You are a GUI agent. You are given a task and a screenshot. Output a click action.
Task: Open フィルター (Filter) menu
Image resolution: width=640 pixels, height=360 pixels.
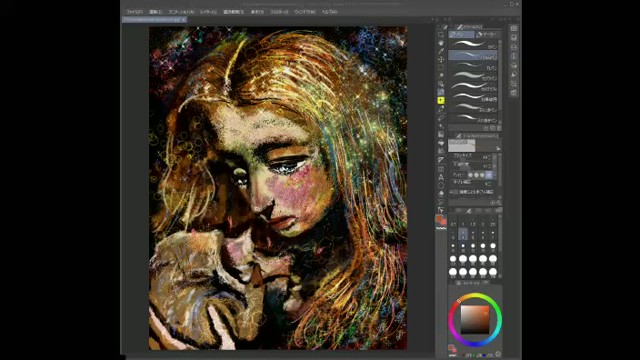pyautogui.click(x=279, y=12)
